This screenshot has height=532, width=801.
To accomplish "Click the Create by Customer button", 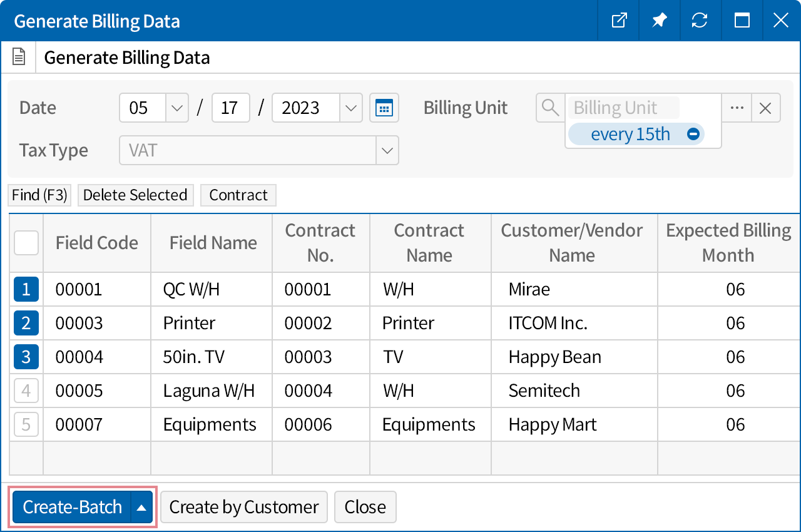I will (244, 507).
